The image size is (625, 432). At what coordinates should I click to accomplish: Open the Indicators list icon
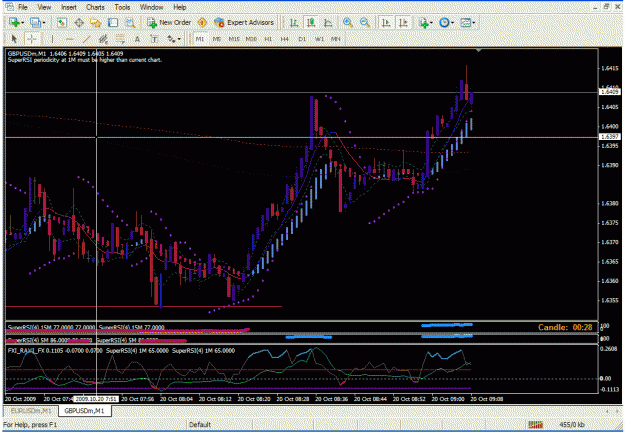(x=423, y=23)
